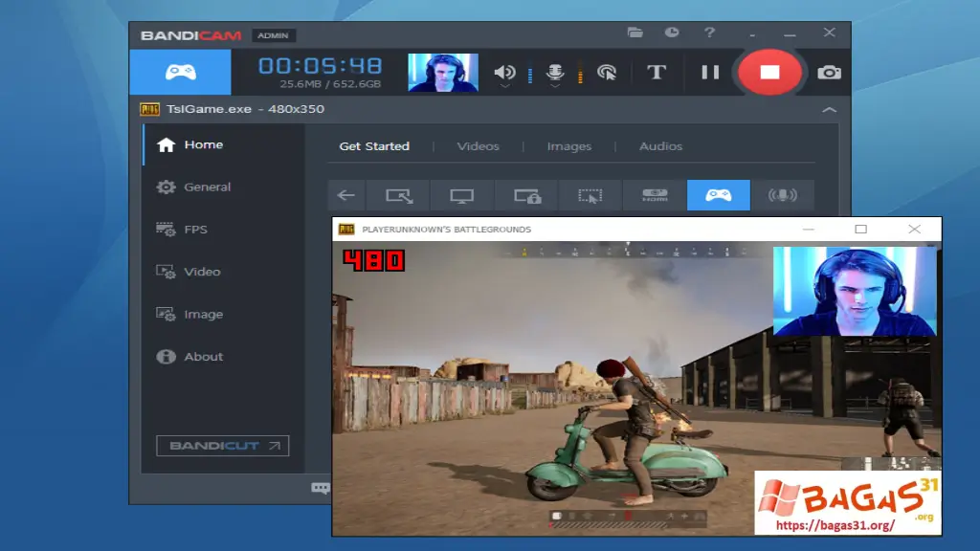Open the speaker volume dropdown
This screenshot has height=551, width=980.
[505, 87]
